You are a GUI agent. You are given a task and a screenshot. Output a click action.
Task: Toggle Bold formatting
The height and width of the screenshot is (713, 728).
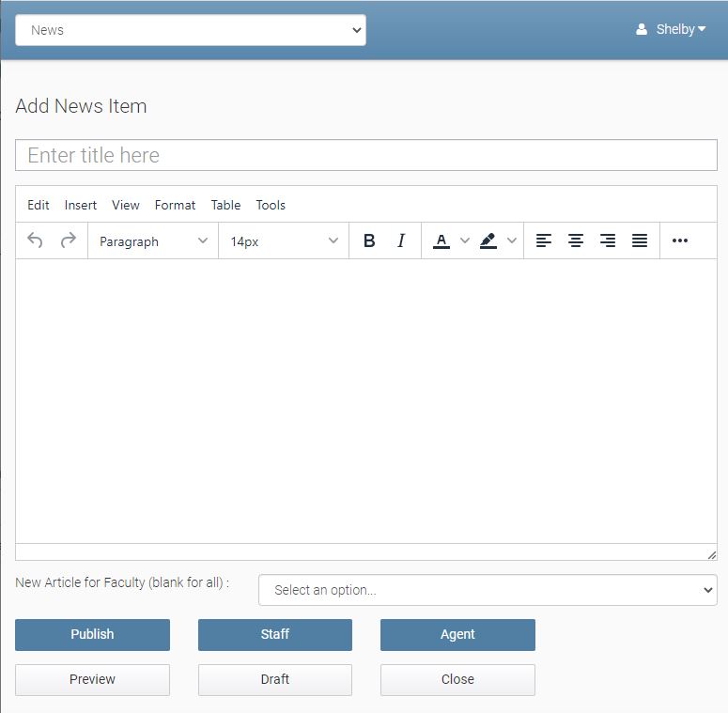click(x=369, y=241)
